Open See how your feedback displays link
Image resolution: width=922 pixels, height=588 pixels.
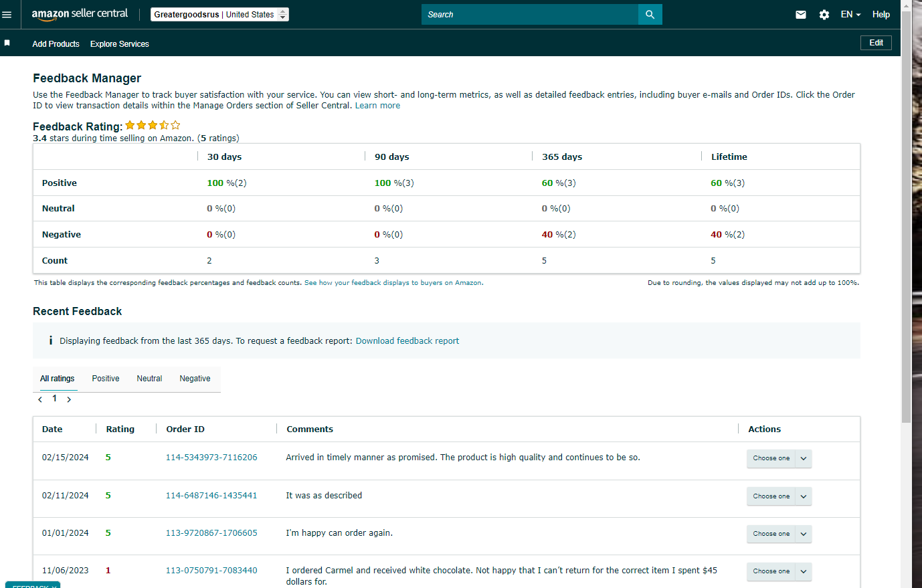[x=393, y=283]
